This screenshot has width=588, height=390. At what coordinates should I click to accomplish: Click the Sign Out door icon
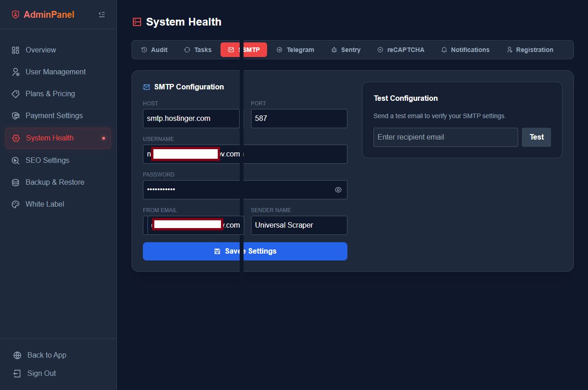(x=17, y=374)
